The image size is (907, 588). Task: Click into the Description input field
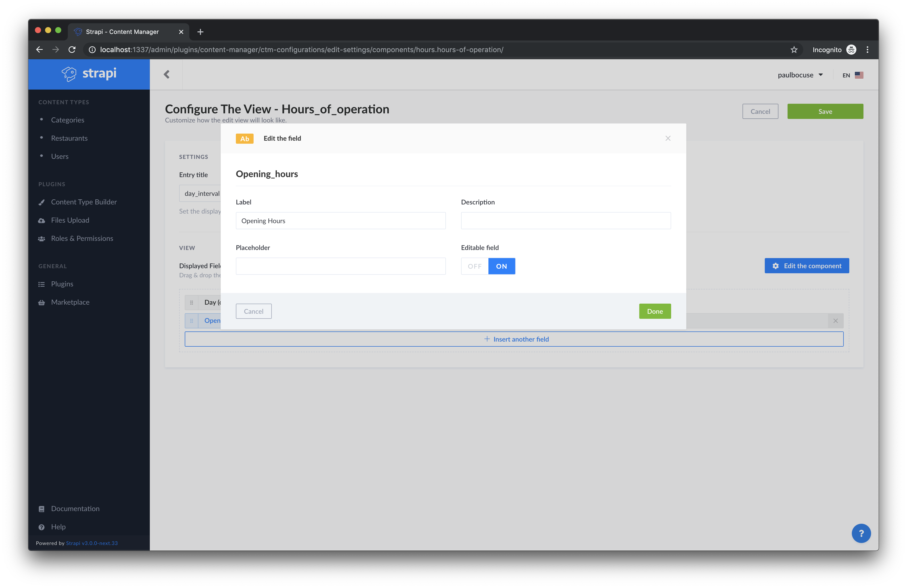(x=566, y=221)
